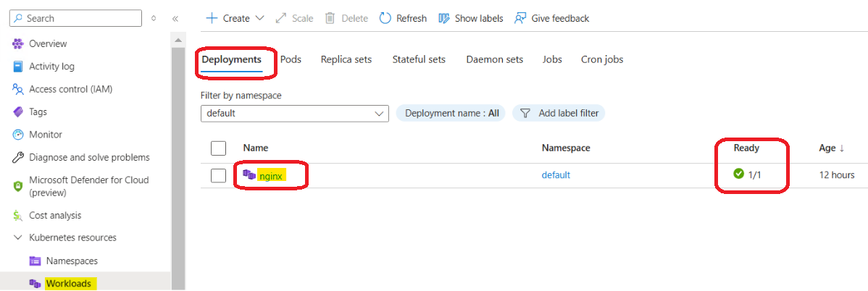Open the Monitor page
The width and height of the screenshot is (868, 291).
(45, 135)
